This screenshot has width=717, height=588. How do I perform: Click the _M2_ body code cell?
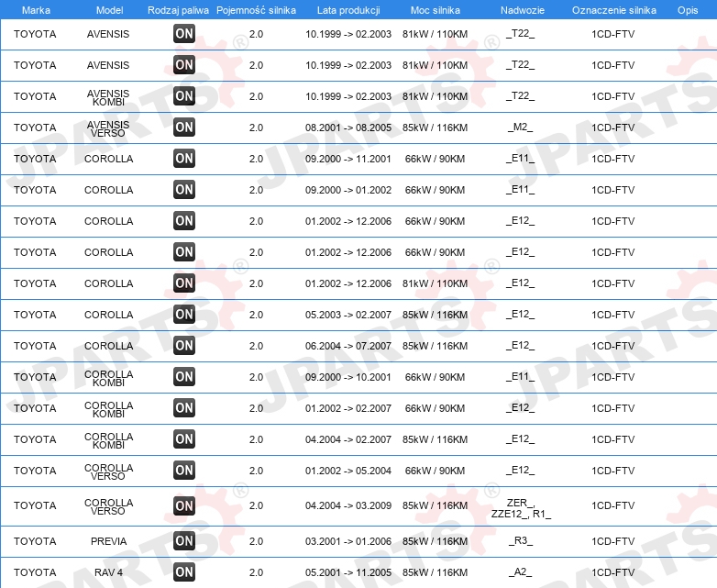pos(521,128)
